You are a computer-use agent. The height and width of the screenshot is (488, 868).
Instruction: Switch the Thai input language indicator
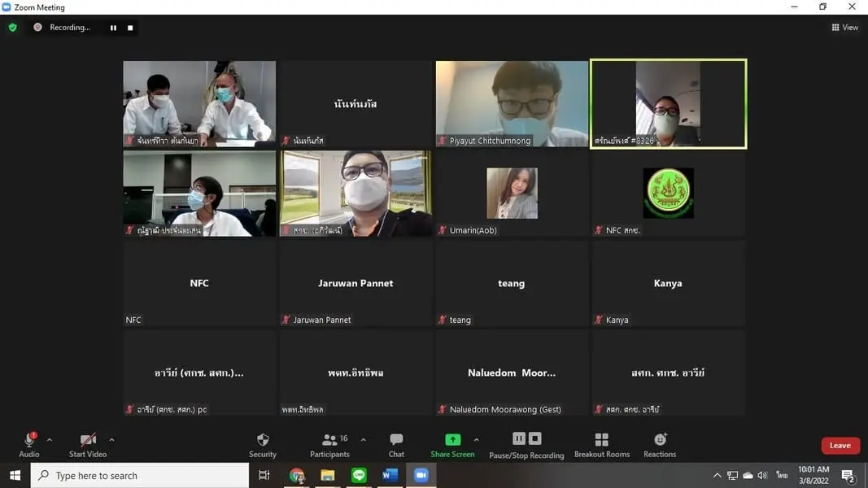782,475
